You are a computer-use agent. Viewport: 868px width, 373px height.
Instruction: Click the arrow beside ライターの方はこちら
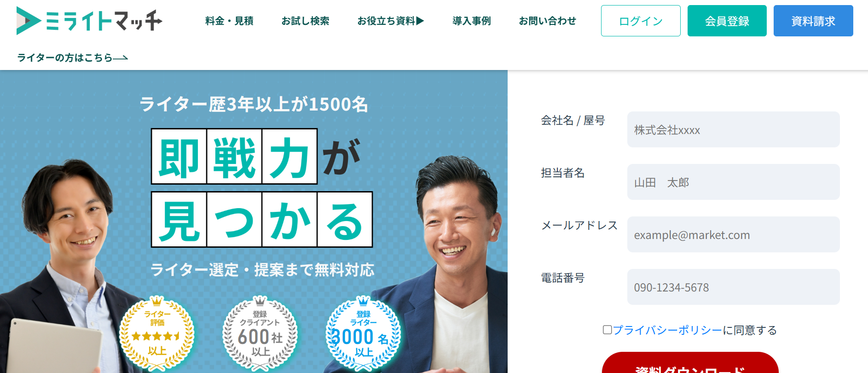[x=121, y=58]
